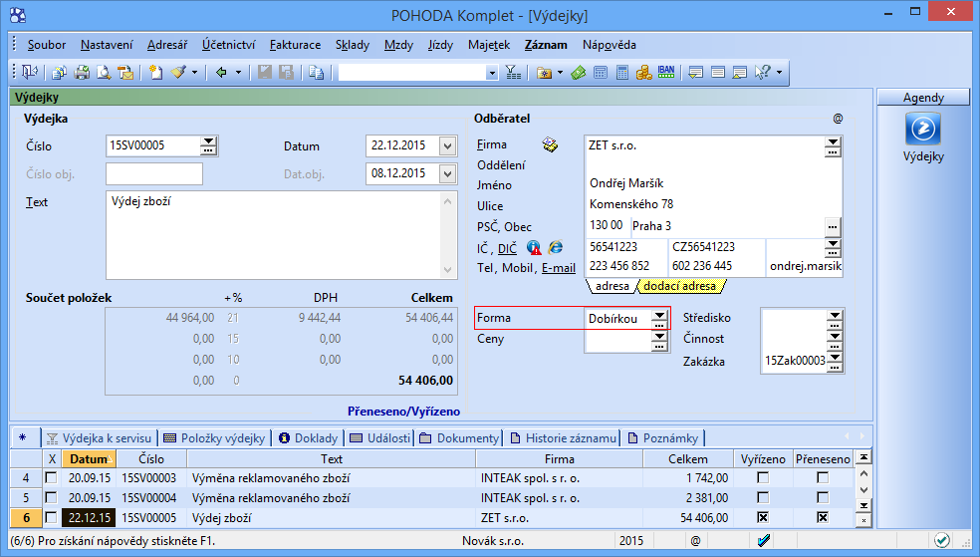Viewport: 980px width, 557px height.
Task: Click the blue checkmark icon in status bar
Action: click(764, 540)
